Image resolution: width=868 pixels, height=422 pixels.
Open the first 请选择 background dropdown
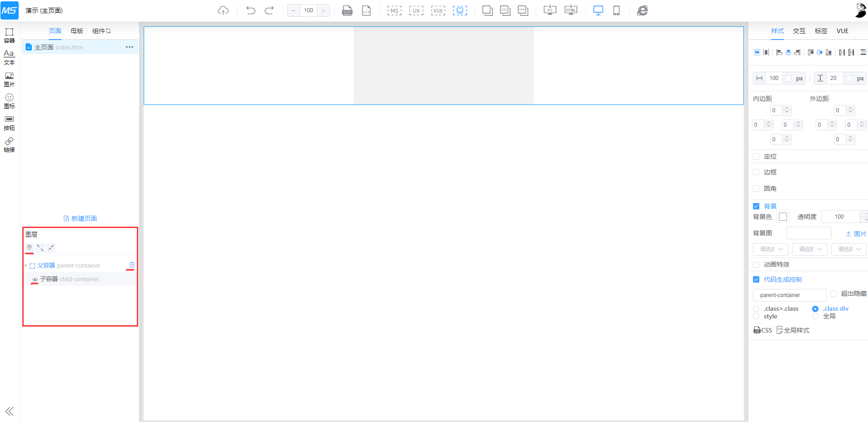[x=770, y=249]
